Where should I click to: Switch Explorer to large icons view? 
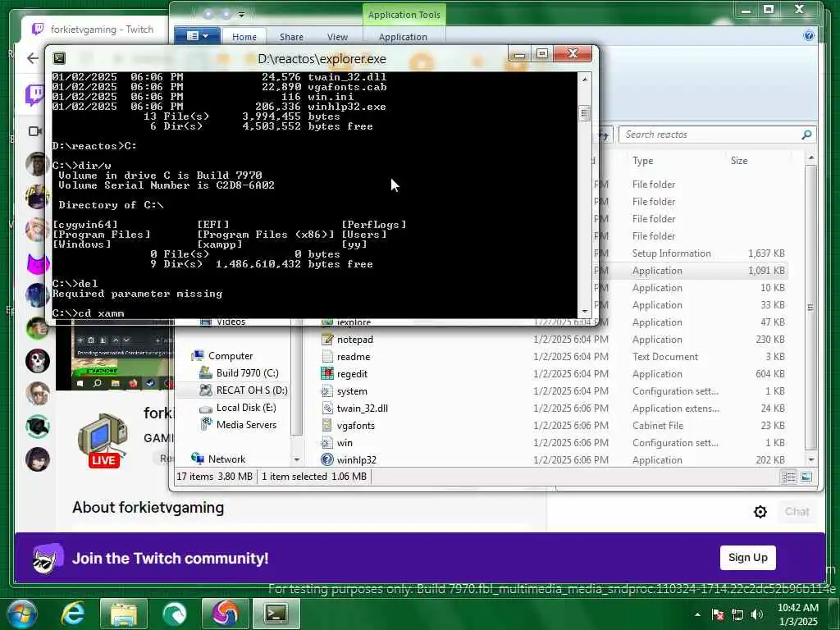pyautogui.click(x=806, y=477)
